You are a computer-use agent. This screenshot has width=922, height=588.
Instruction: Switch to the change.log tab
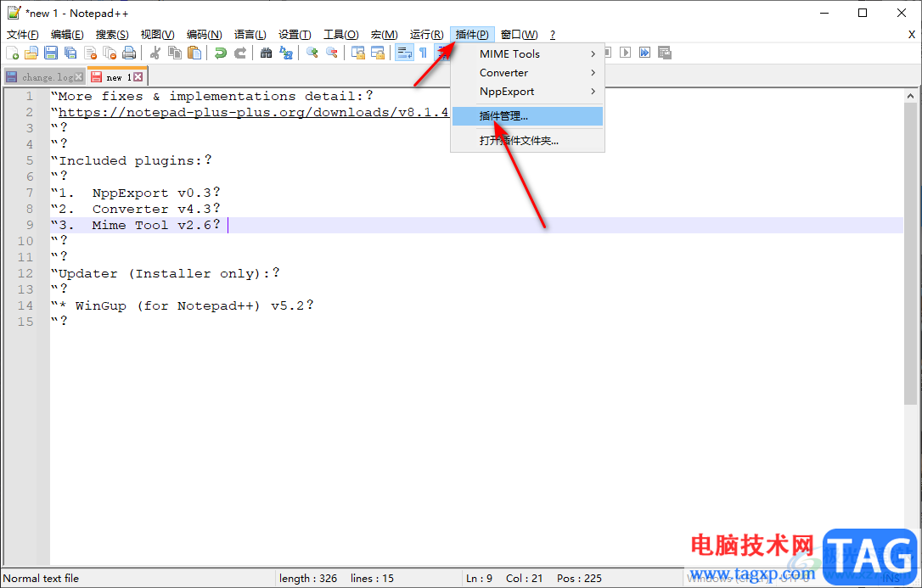coord(48,77)
